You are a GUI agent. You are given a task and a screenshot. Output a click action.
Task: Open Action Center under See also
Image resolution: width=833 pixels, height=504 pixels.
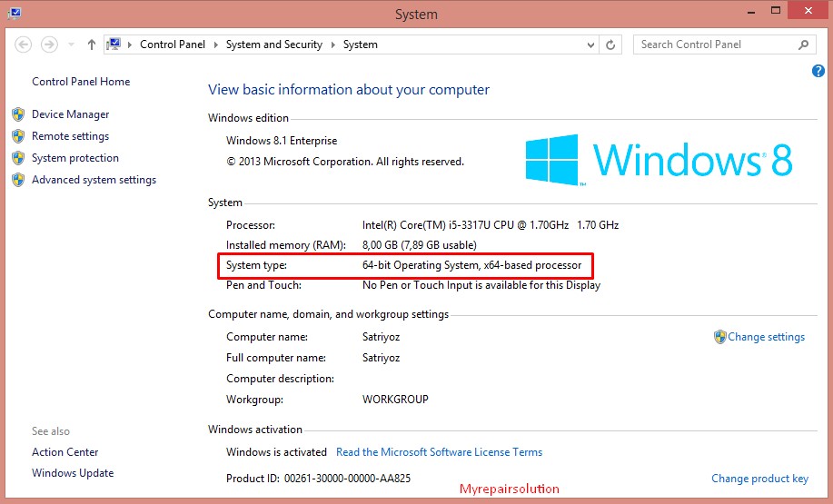click(x=64, y=452)
